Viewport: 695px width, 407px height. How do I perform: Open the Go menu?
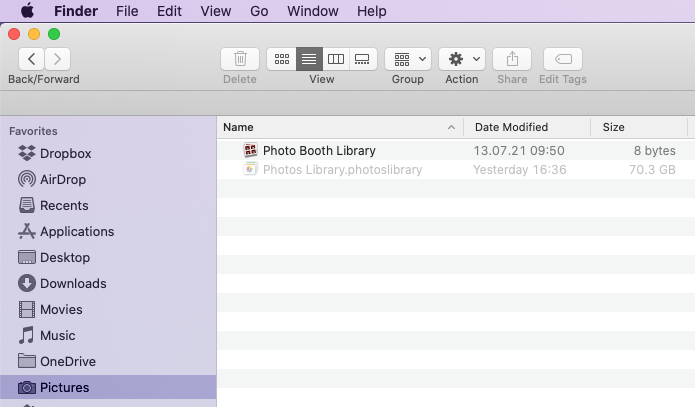tap(259, 11)
